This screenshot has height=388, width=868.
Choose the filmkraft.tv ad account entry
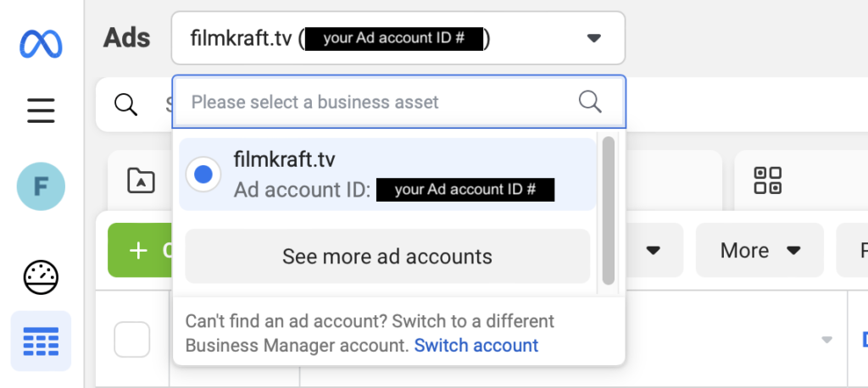pyautogui.click(x=387, y=174)
